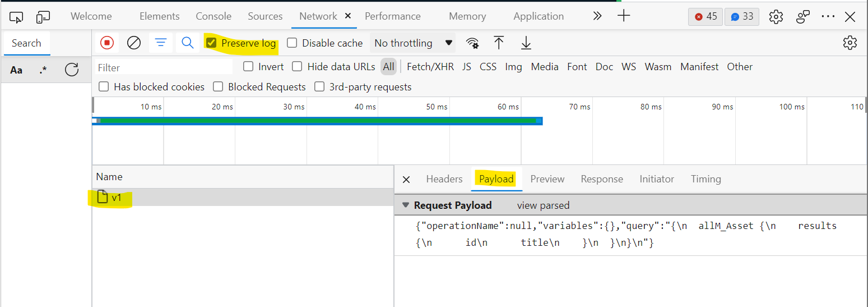868x307 pixels.
Task: Enable Disable cache checkbox
Action: point(292,43)
